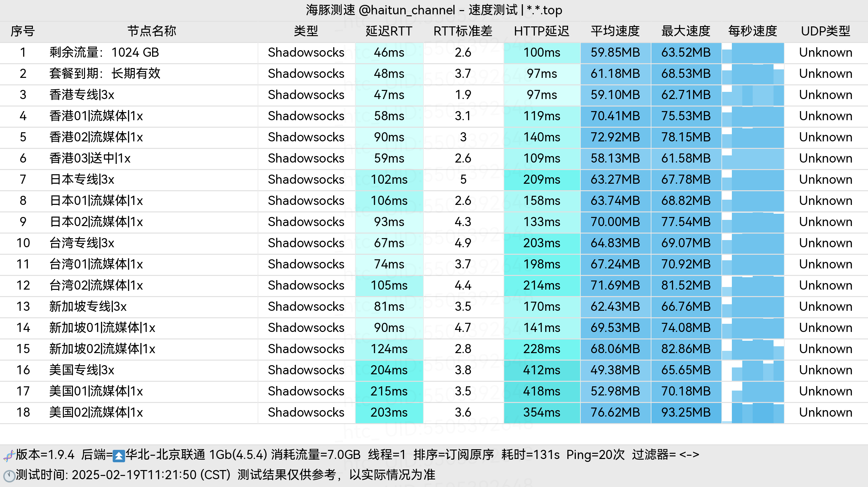This screenshot has height=487, width=868.
Task: Select the 节点名称 column header
Action: (152, 31)
